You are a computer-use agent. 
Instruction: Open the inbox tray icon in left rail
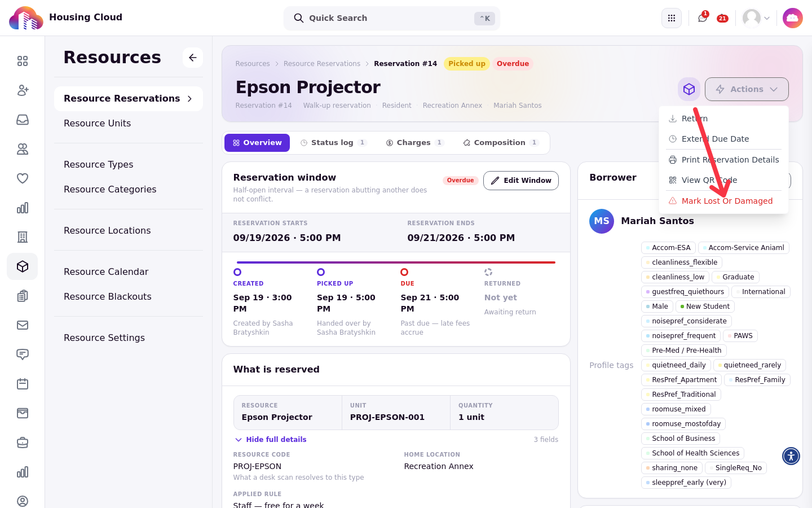[23, 120]
